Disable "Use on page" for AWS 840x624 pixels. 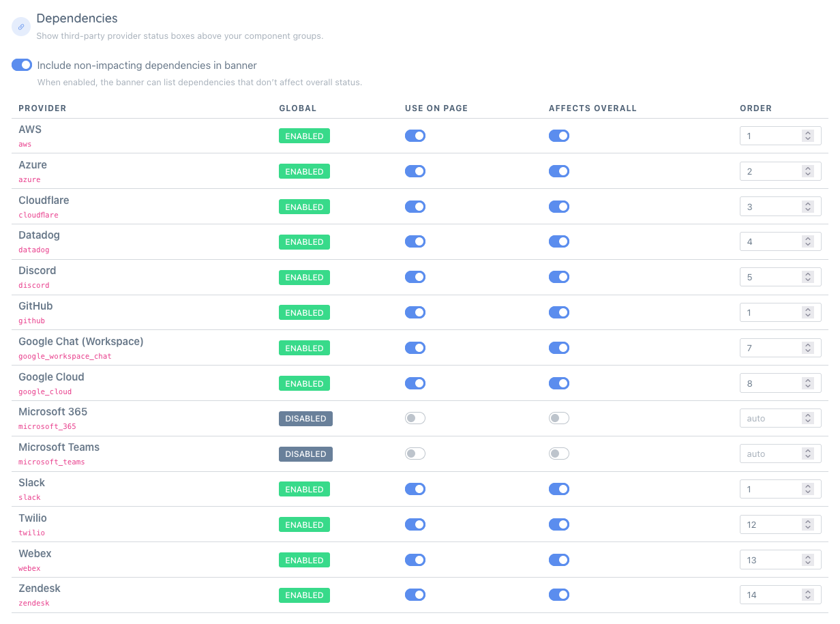tap(415, 136)
